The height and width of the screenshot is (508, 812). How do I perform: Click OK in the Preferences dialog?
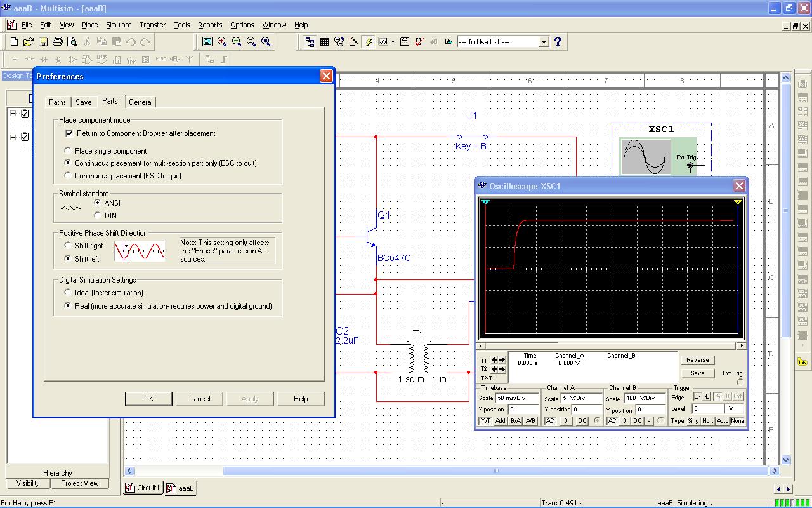tap(148, 399)
